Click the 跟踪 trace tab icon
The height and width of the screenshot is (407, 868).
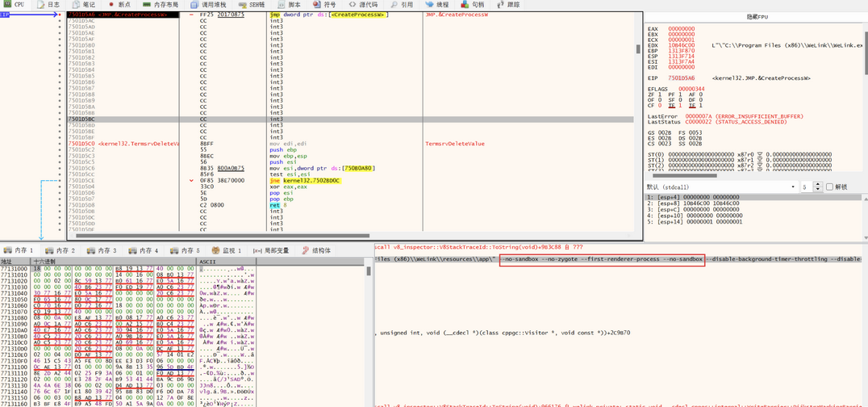point(501,4)
